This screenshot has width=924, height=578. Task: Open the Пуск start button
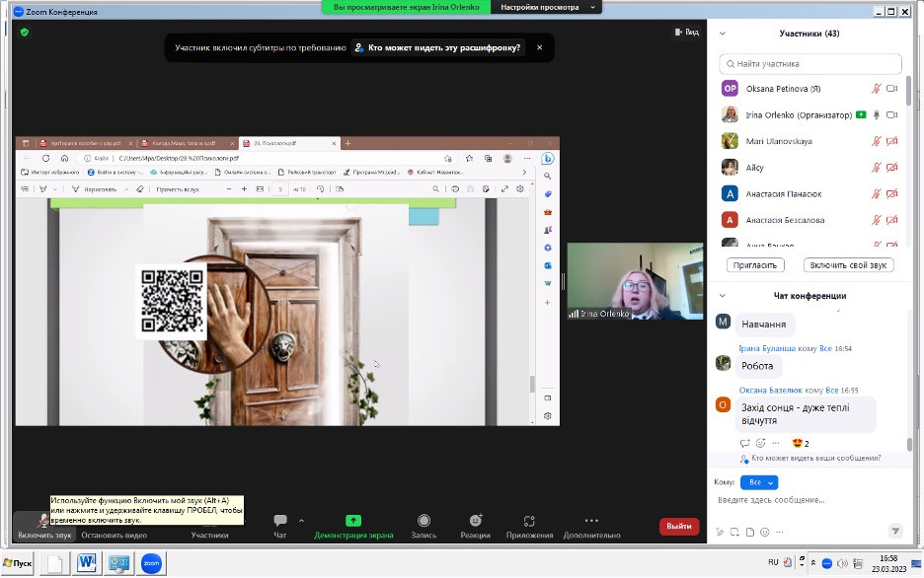tap(18, 563)
